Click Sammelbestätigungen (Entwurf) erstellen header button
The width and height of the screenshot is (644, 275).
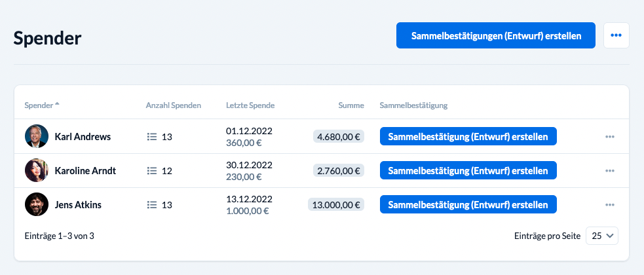point(496,35)
